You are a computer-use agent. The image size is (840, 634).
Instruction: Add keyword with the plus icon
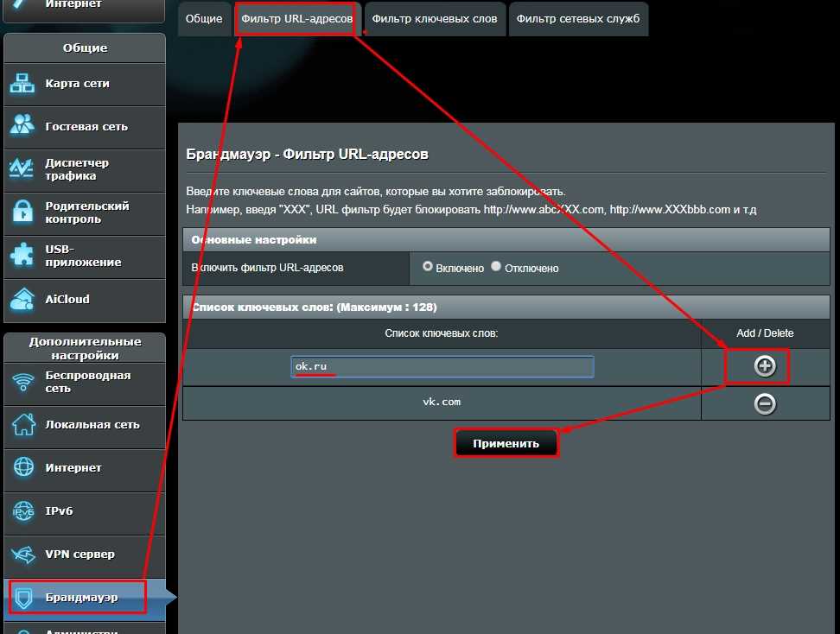765,366
